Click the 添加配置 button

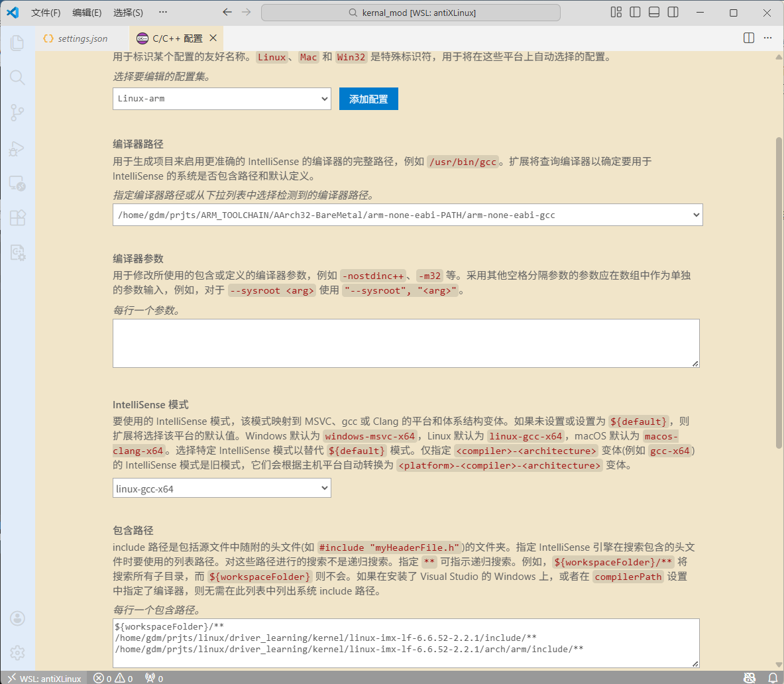coord(368,99)
